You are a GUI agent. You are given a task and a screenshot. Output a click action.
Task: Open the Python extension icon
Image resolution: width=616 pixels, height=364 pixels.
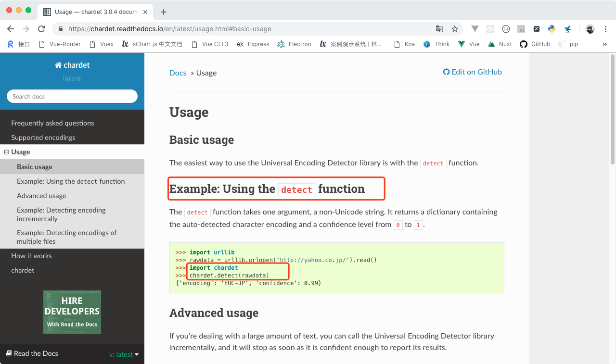(552, 29)
